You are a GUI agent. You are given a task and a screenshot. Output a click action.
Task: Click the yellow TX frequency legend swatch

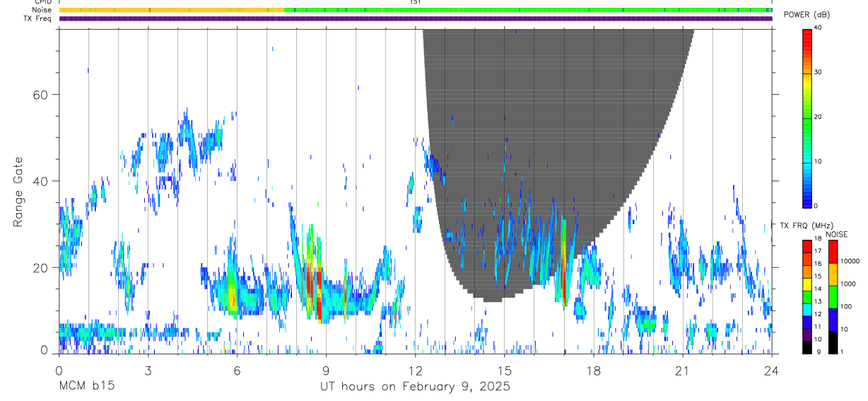click(807, 284)
